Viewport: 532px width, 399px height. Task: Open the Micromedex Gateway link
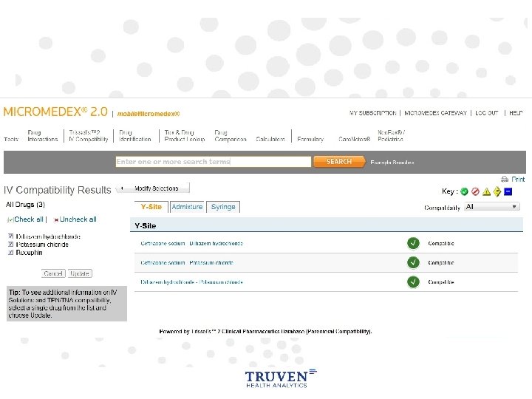(x=436, y=113)
